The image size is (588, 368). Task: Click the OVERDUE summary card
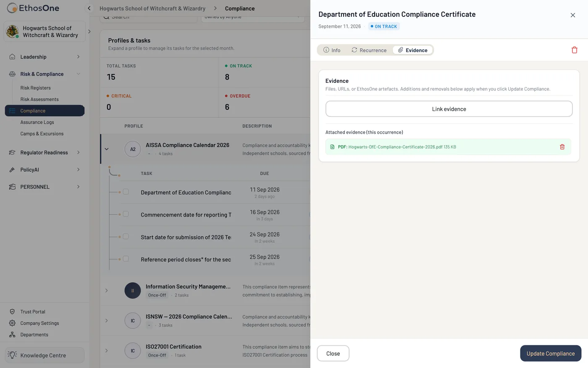pos(264,102)
